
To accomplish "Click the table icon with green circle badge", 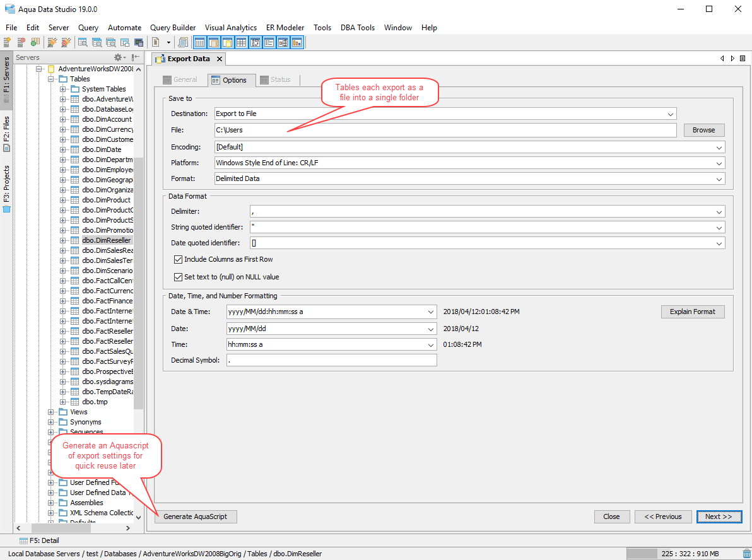I will (35, 43).
